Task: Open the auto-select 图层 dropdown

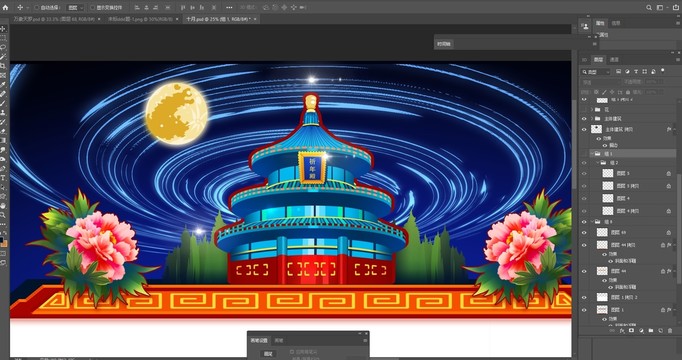Action: (75, 7)
